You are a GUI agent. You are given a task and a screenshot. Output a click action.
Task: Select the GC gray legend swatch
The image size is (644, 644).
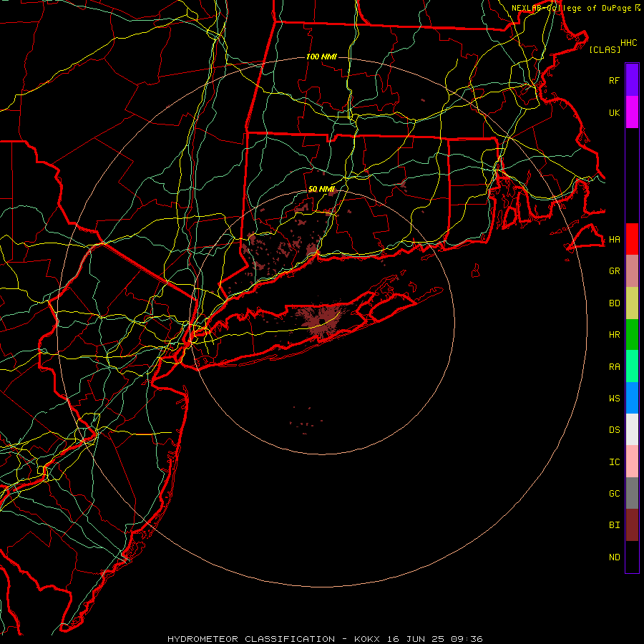tap(632, 493)
